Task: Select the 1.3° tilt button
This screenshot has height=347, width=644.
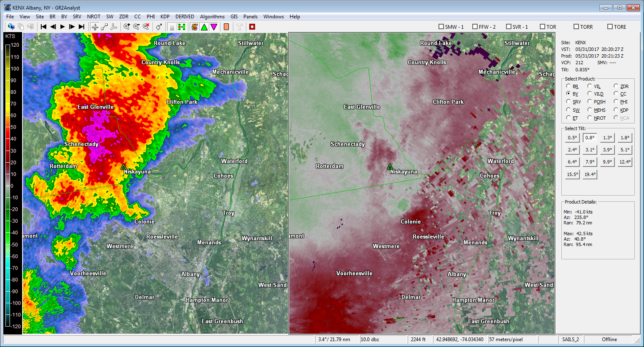Action: click(607, 138)
